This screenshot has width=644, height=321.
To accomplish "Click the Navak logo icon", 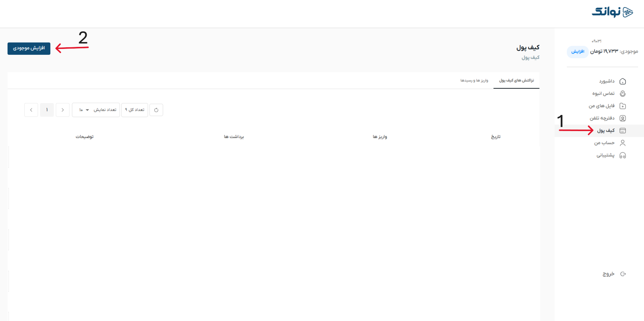I will 628,12.
